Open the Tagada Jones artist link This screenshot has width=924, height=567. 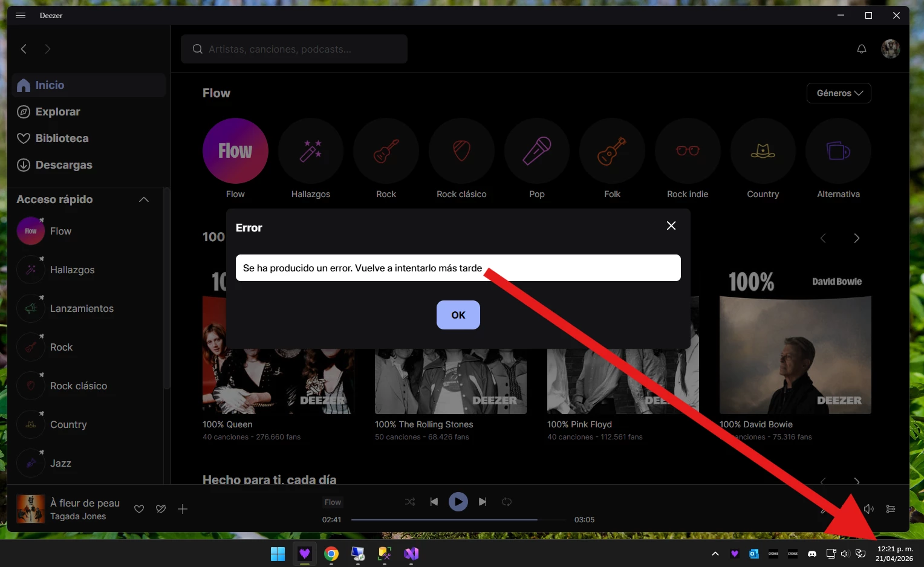[78, 516]
